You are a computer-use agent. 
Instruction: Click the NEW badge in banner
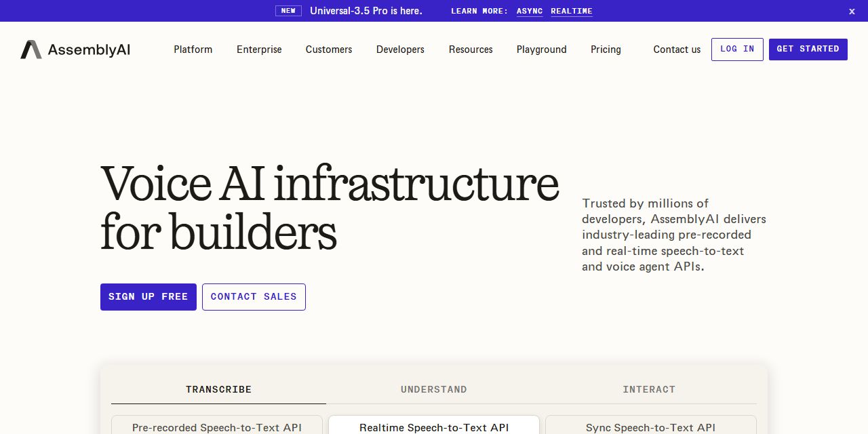[x=288, y=11]
